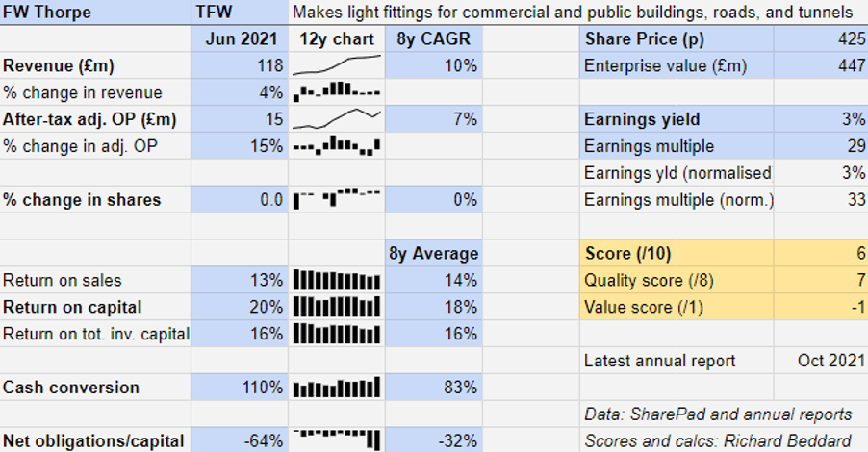Select Earnings yld (normalised) label

pyautogui.click(x=677, y=172)
